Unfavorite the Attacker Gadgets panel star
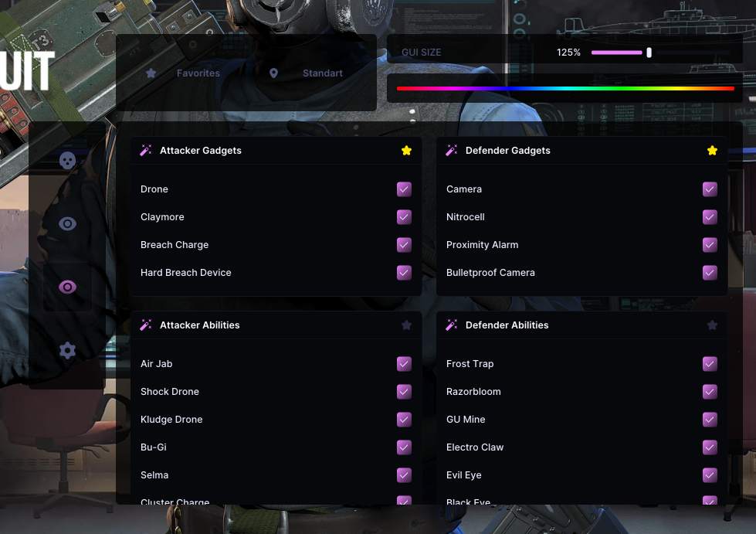Viewport: 756px width, 534px height. click(x=406, y=151)
